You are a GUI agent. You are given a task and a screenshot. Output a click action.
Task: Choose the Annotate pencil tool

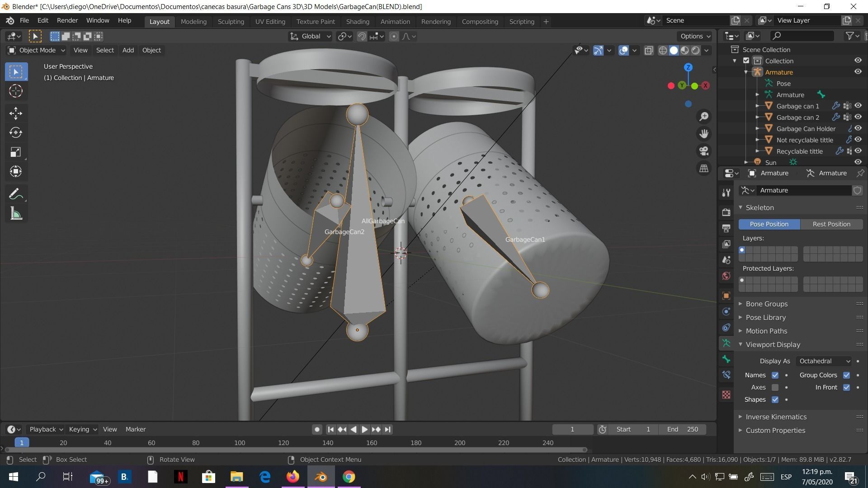point(16,194)
